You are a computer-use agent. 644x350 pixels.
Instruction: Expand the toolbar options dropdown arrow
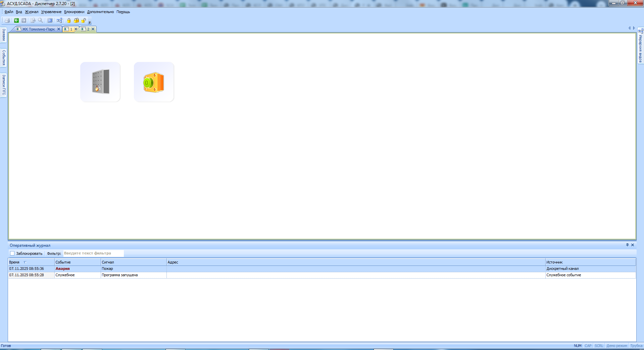coord(90,22)
